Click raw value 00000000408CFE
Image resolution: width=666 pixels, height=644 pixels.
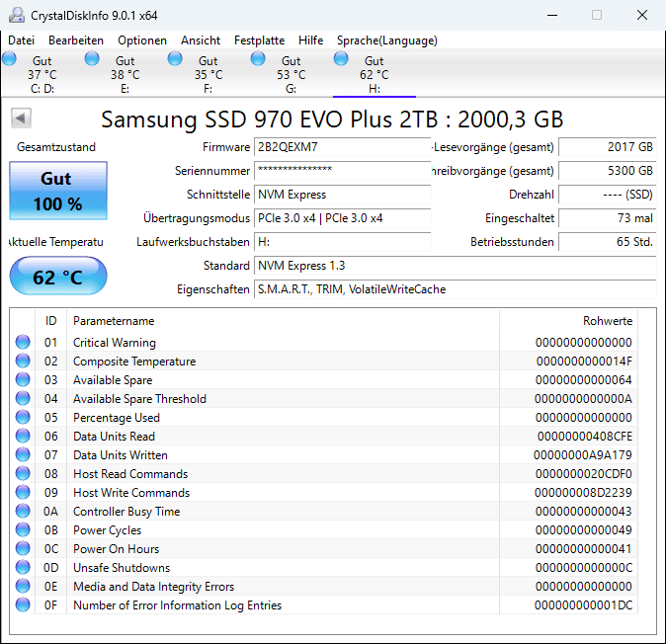[x=584, y=436]
